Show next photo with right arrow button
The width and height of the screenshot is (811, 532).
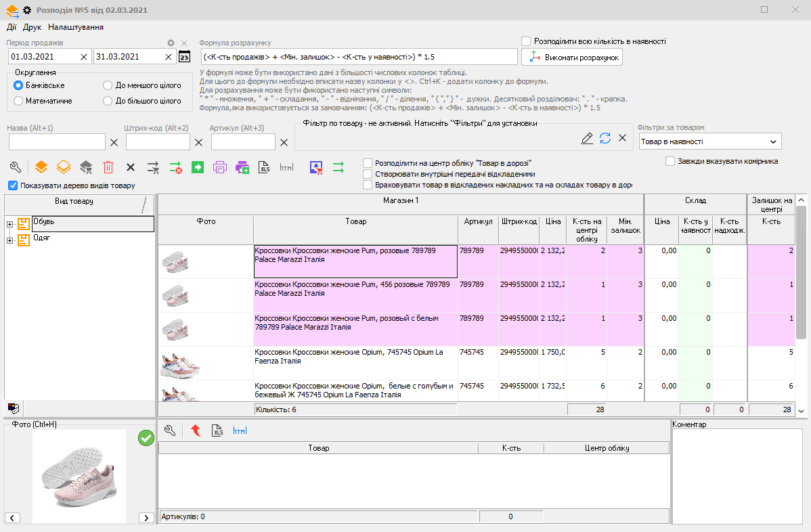point(146,518)
